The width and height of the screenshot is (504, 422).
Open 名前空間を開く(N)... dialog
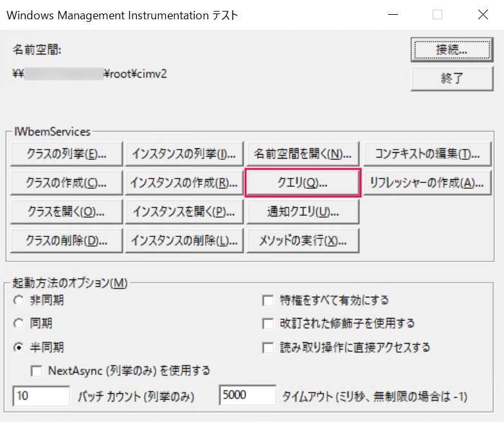(x=303, y=154)
